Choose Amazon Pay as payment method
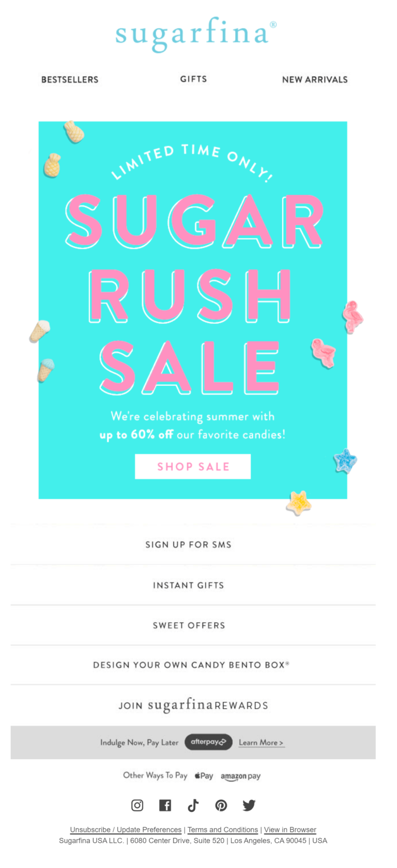 [x=240, y=776]
